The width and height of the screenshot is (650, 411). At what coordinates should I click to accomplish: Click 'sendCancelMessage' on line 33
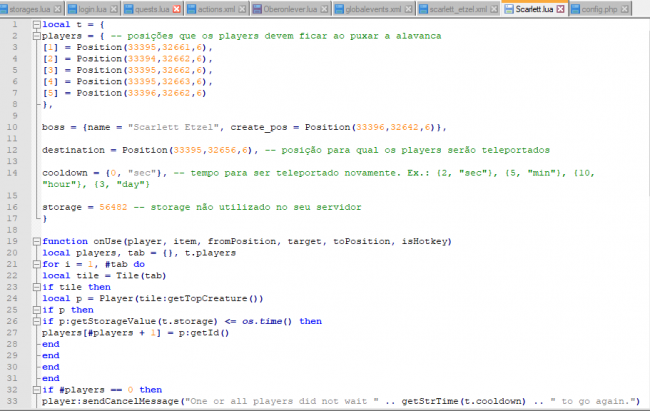131,401
